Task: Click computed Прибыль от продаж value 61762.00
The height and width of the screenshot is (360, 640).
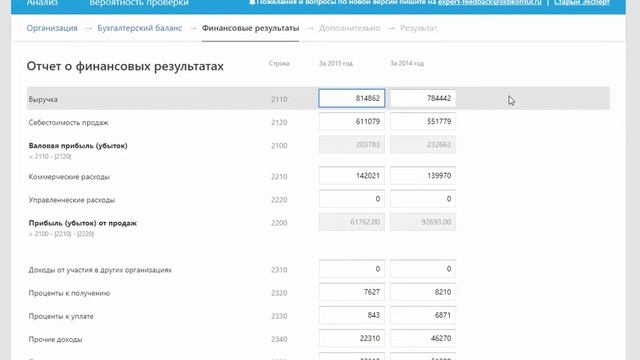Action: 352,222
